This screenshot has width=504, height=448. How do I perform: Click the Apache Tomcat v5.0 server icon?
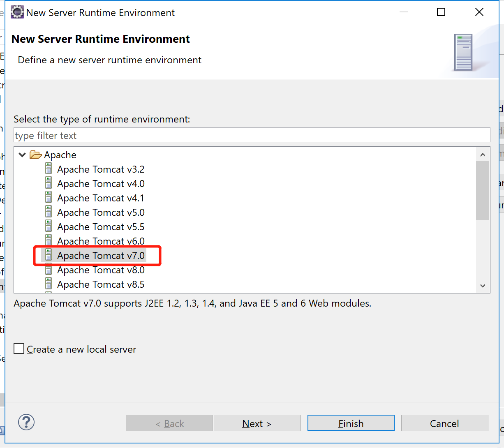49,212
